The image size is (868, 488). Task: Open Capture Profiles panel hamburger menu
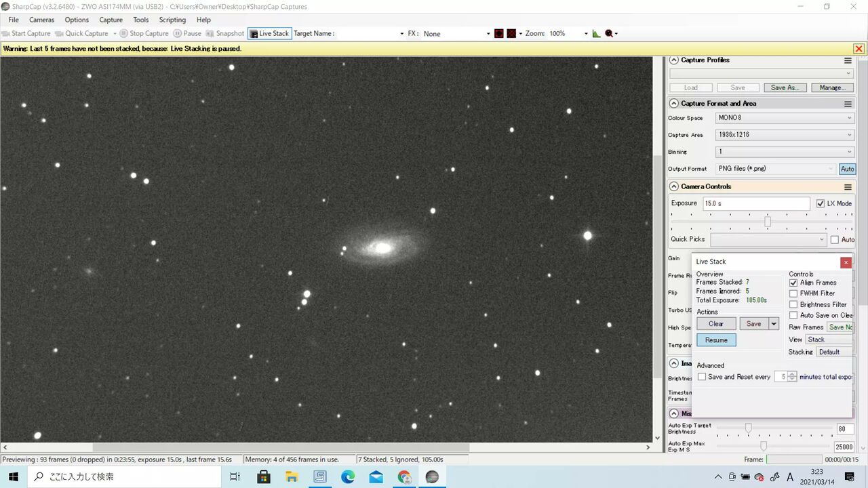tap(848, 60)
